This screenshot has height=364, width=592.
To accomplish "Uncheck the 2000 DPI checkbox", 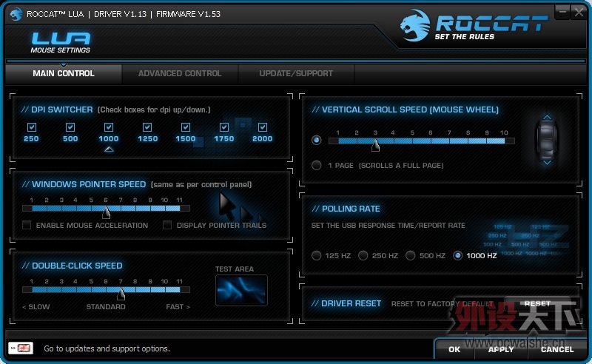I will [263, 127].
